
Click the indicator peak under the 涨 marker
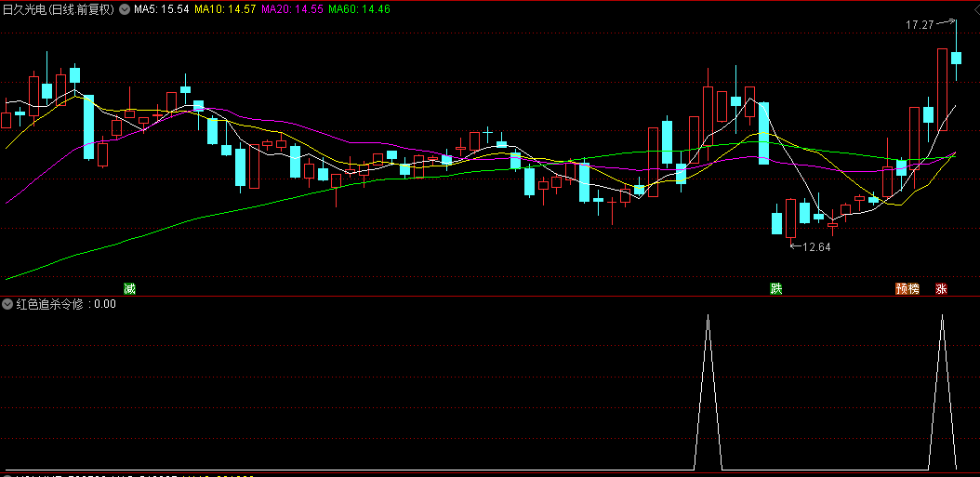click(942, 316)
